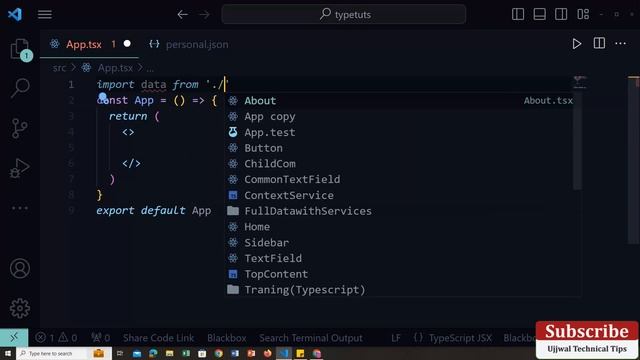Open Firefox from the taskbar
The image size is (640, 360).
click(267, 353)
